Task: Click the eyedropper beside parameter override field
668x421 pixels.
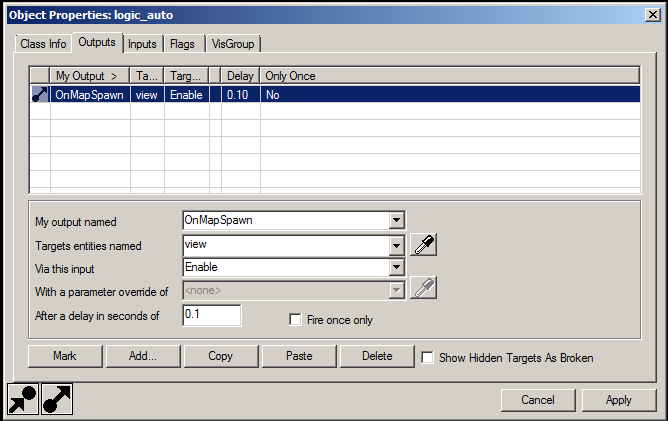Action: (424, 289)
